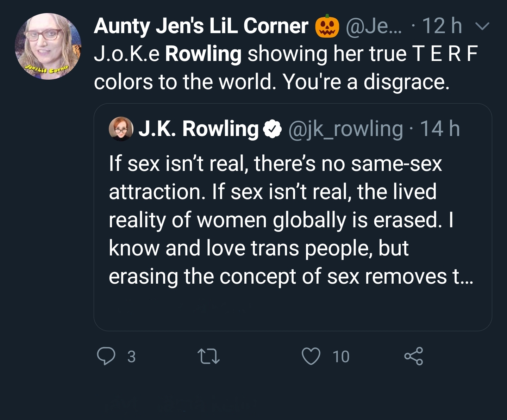Open the main tweet text for details
The image size is (507, 420).
pyautogui.click(x=286, y=68)
